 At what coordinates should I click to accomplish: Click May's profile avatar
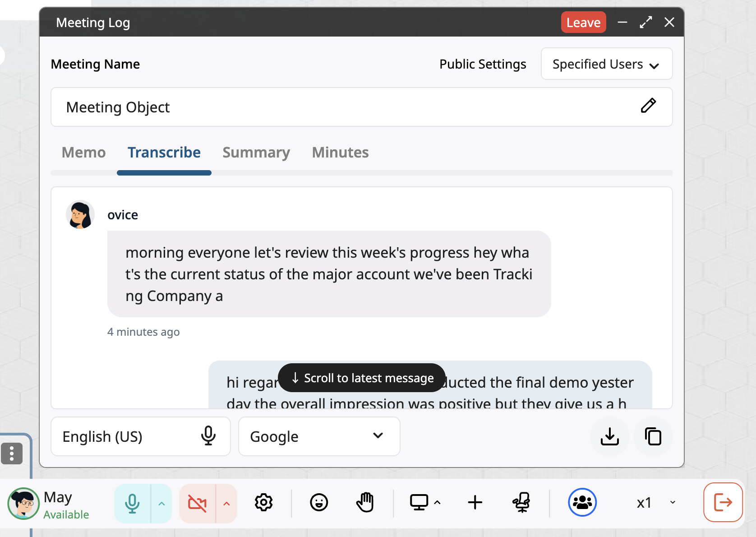(23, 503)
